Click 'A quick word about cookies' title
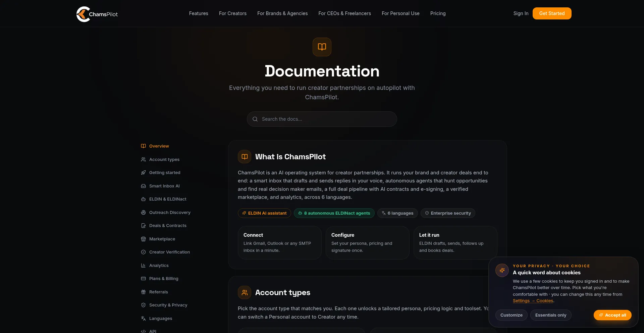Viewport: 644px width, 333px height. click(x=546, y=273)
